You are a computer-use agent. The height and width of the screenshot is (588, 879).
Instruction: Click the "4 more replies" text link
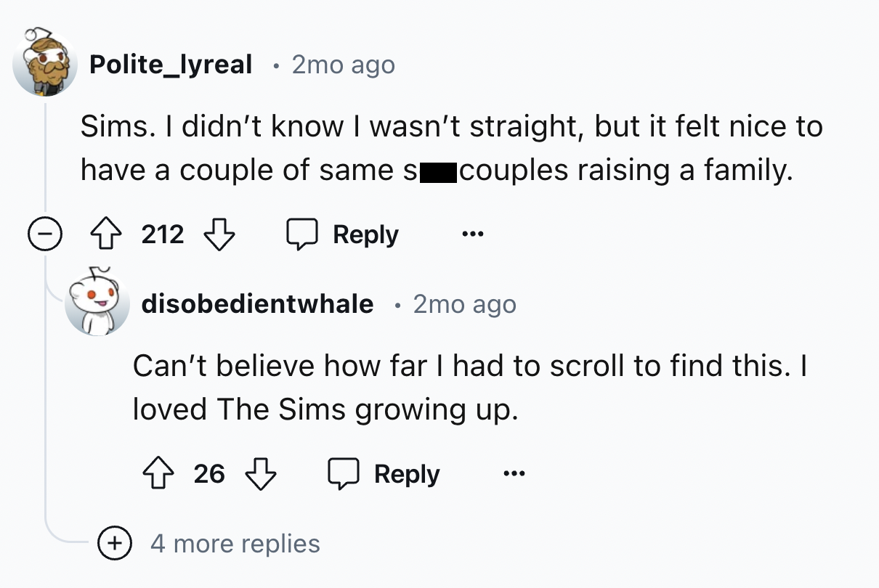coord(235,543)
